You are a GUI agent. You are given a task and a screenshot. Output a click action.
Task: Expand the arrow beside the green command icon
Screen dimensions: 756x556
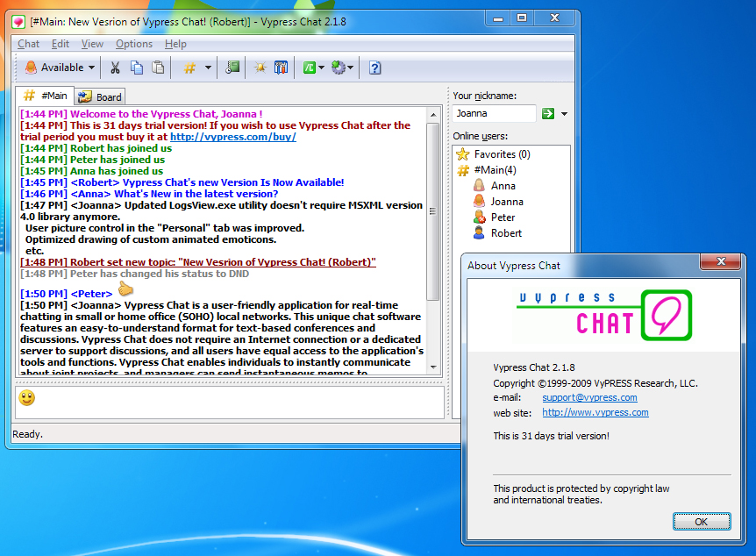coord(322,68)
